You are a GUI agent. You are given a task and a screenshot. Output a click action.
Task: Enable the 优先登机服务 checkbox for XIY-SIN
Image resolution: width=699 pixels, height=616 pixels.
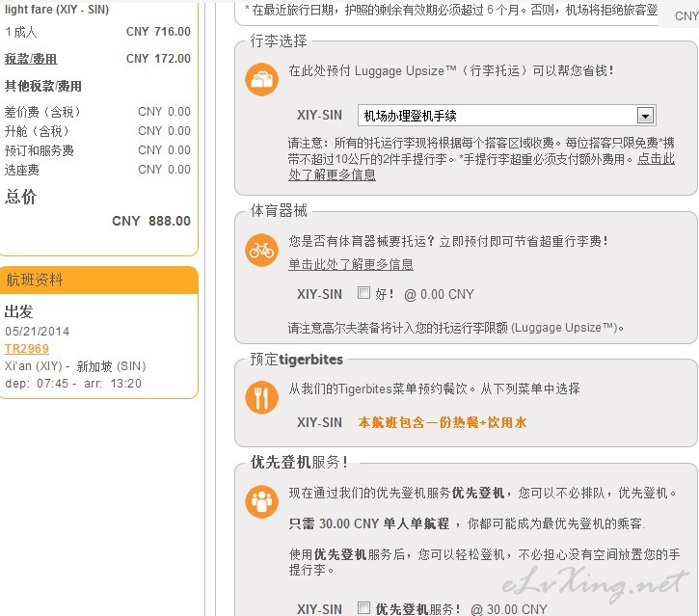click(363, 607)
